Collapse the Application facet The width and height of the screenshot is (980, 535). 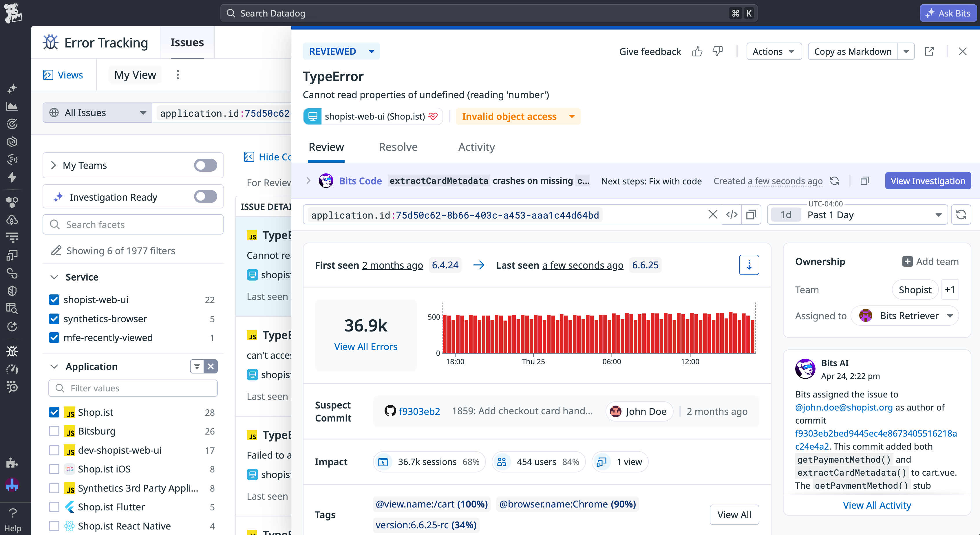pos(54,367)
